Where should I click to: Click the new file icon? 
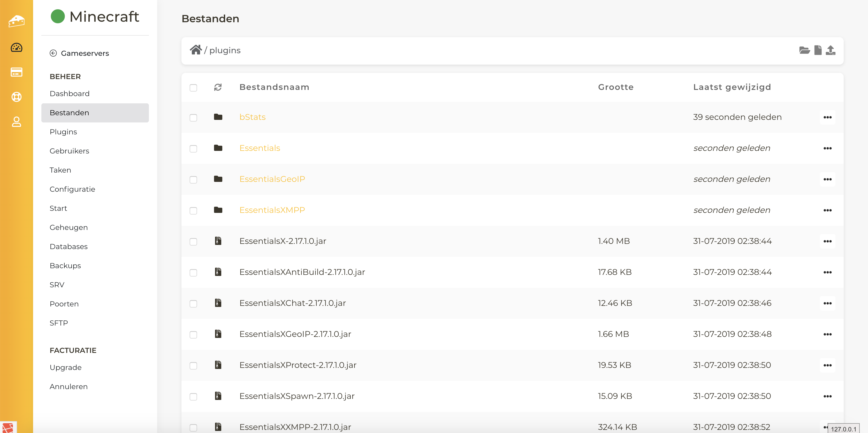[x=818, y=50]
